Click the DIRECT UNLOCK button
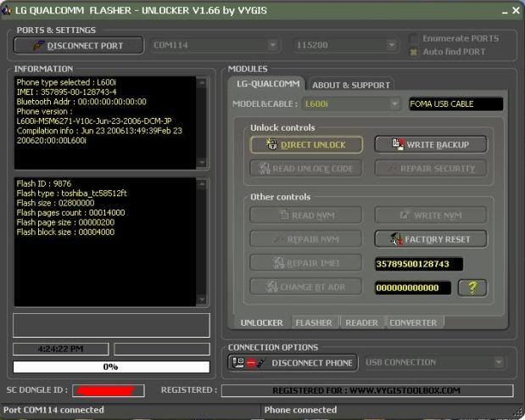 click(x=306, y=145)
